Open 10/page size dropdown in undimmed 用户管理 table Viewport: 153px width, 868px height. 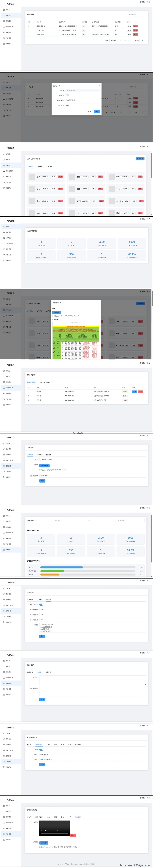pyautogui.click(x=116, y=40)
